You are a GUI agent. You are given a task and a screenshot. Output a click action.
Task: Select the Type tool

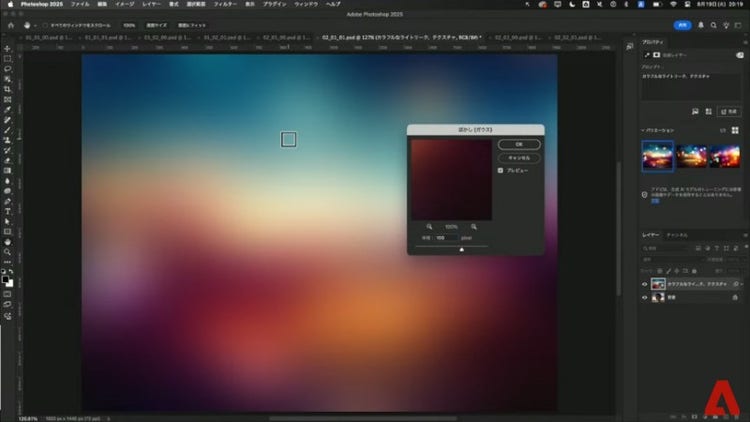(7, 211)
